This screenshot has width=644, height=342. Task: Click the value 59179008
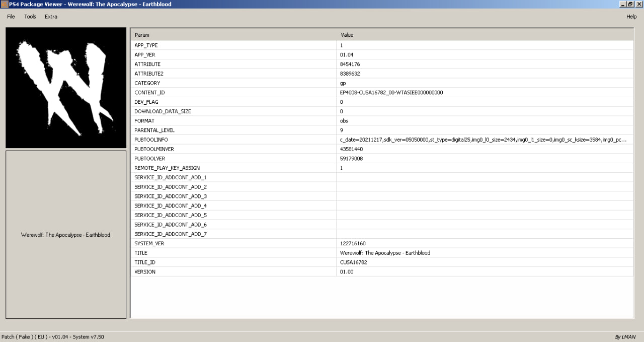pos(351,159)
